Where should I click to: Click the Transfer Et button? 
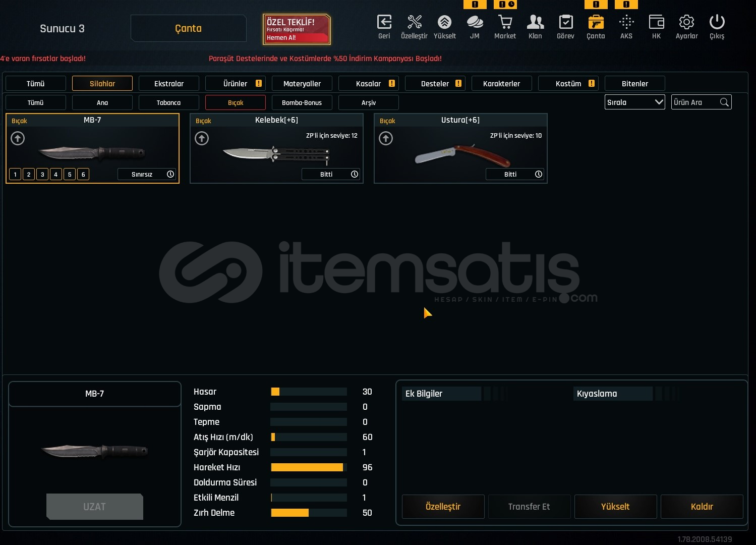(x=530, y=507)
